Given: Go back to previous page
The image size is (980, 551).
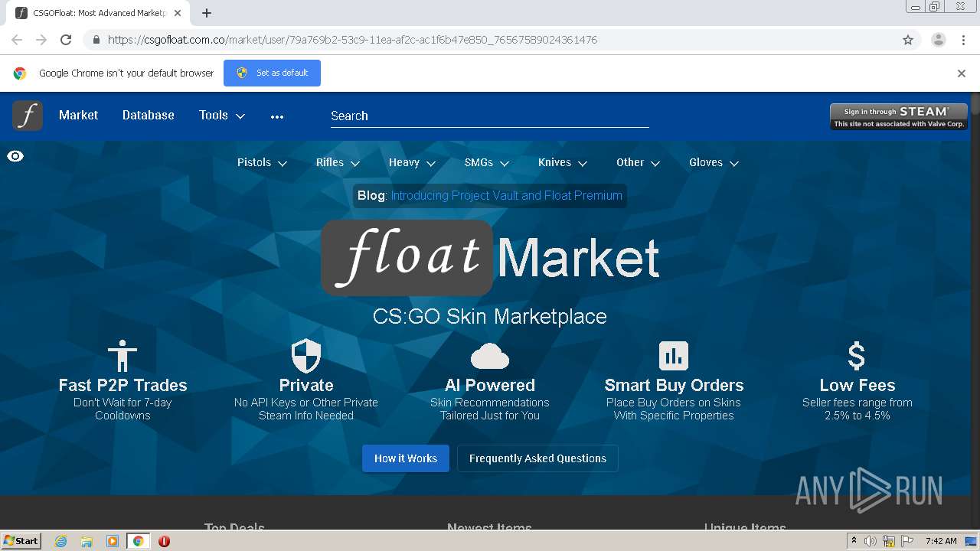Looking at the screenshot, I should point(17,40).
